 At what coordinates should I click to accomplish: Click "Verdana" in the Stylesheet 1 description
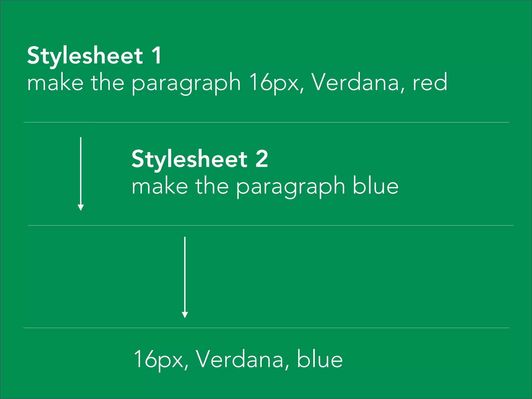(355, 83)
